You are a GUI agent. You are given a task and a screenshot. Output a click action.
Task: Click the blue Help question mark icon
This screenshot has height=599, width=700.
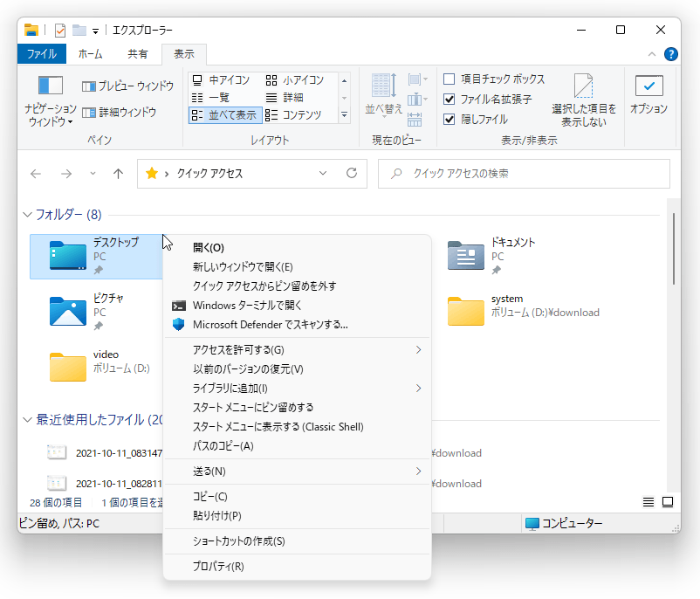coord(671,54)
